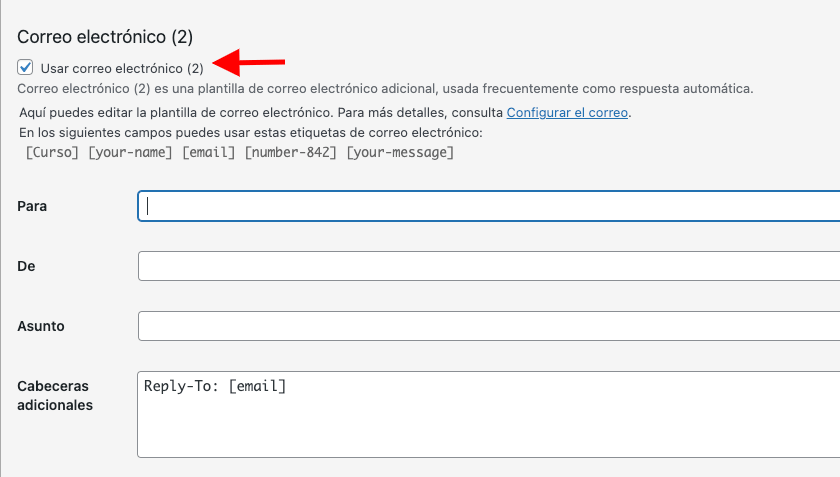This screenshot has width=840, height=477.
Task: Focus the Para input field
Action: pyautogui.click(x=489, y=206)
